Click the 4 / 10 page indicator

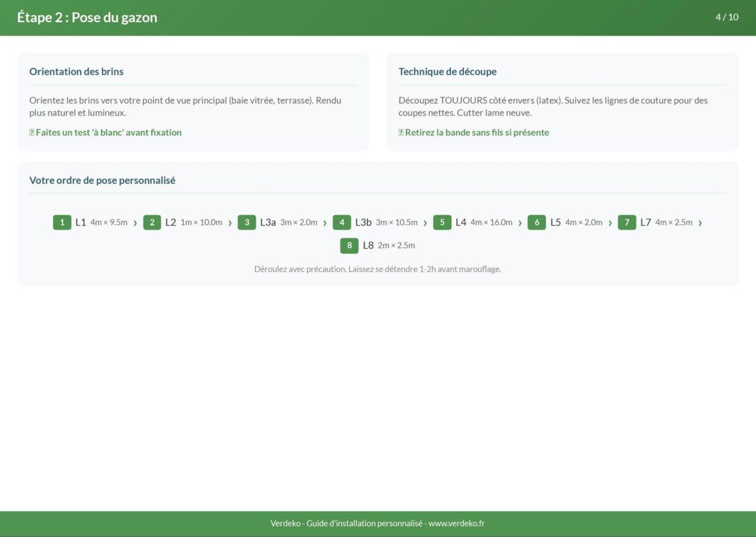(726, 17)
